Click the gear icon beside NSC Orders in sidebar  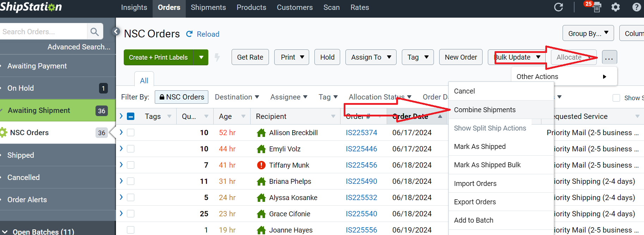tap(4, 133)
